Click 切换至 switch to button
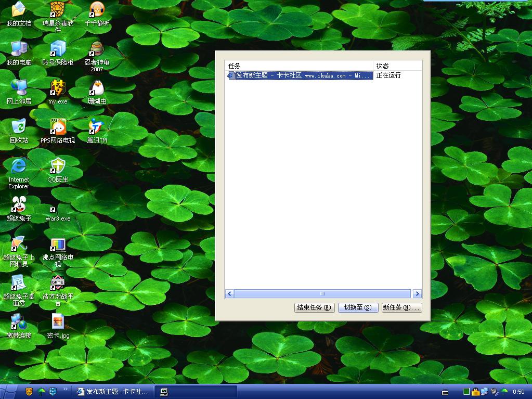This screenshot has width=532, height=399. coord(358,307)
